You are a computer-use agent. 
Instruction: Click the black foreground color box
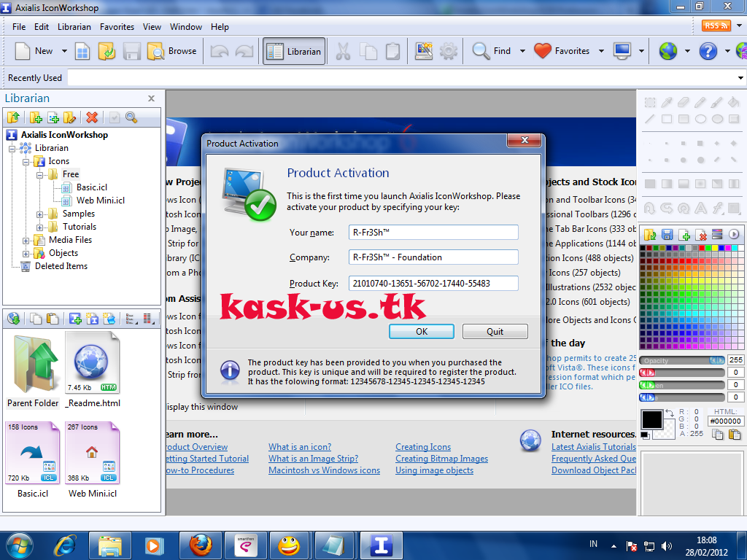click(651, 419)
